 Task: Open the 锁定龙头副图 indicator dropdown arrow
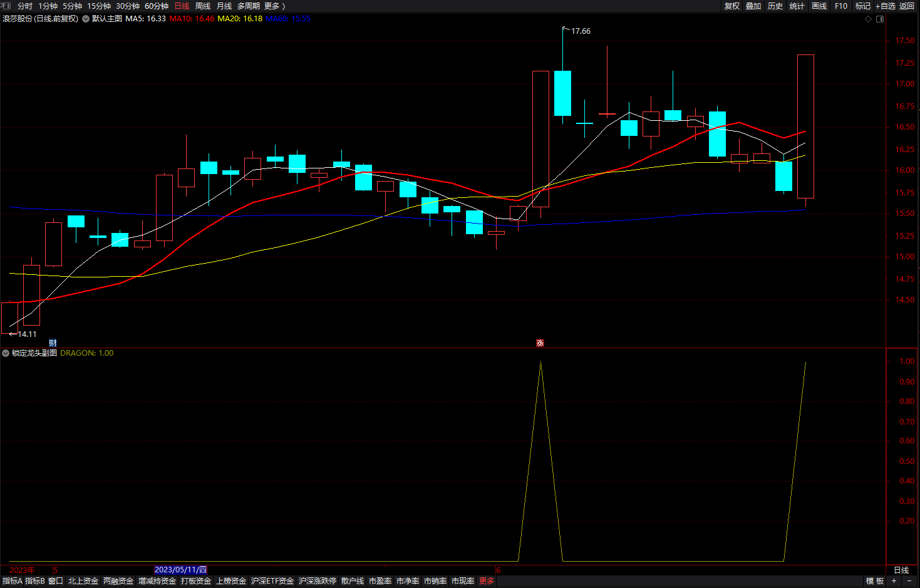click(x=6, y=353)
